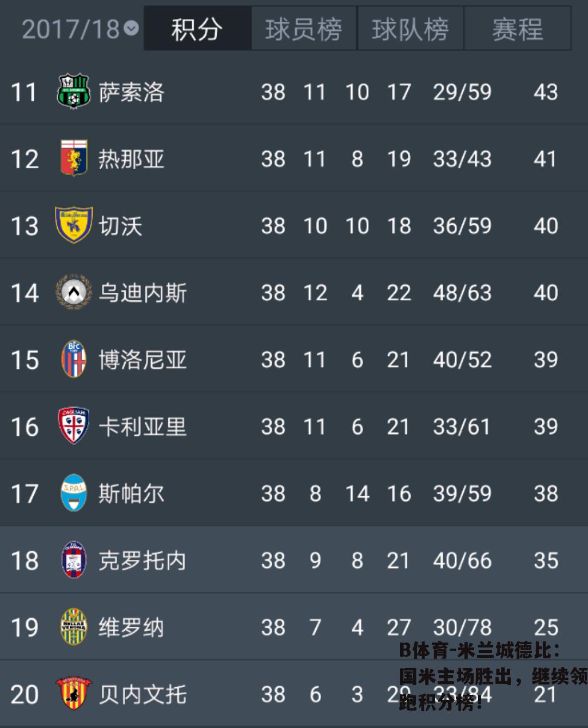Open the 赛程 tab

click(x=518, y=29)
